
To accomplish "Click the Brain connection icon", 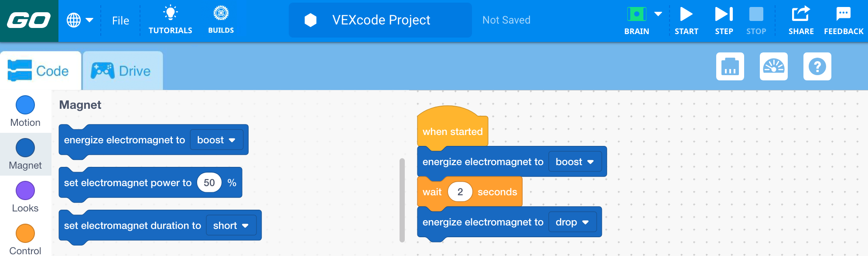I will [636, 14].
